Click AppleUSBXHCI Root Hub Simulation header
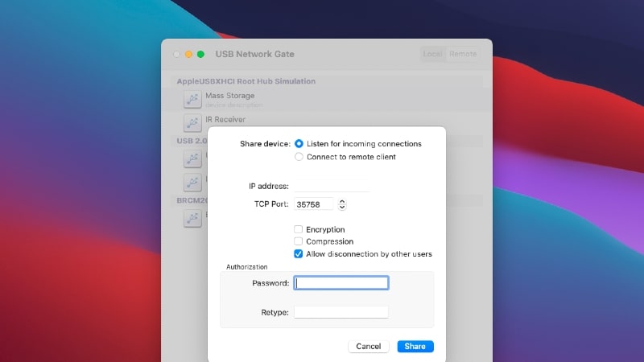This screenshot has height=362, width=644. [x=246, y=81]
